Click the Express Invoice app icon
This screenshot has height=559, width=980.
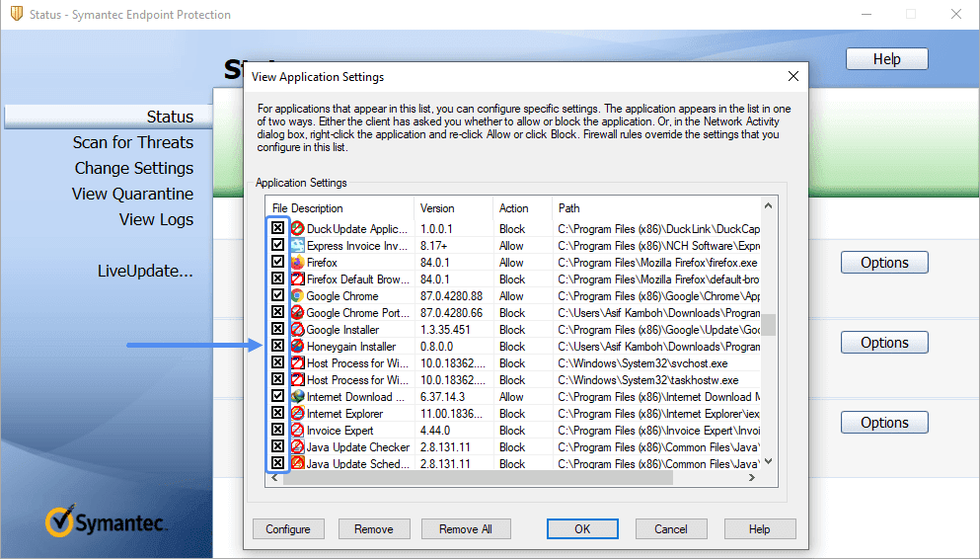297,246
